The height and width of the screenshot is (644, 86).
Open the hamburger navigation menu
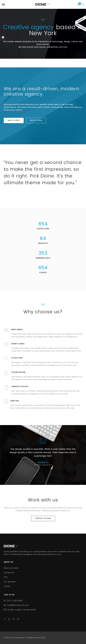coord(3,4)
